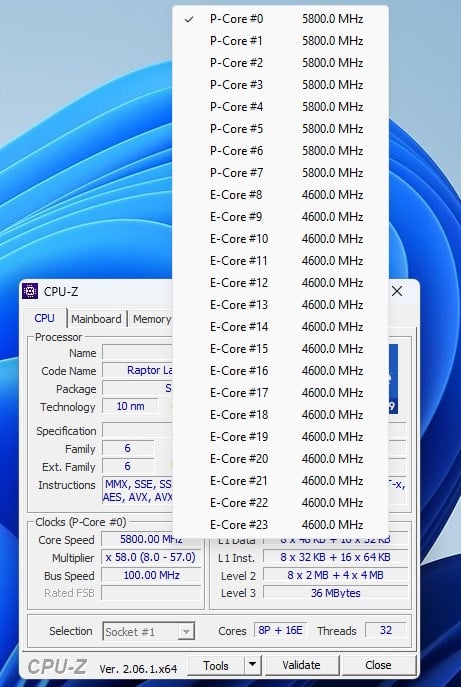Viewport: 461px width, 687px height.
Task: Select P-Core #0 in the core menu
Action: pyautogui.click(x=280, y=19)
